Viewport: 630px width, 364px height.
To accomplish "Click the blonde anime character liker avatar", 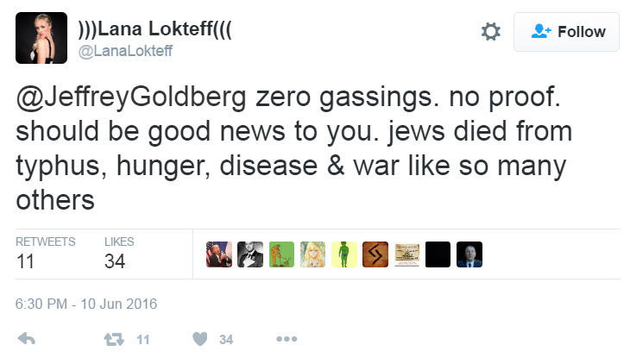I will coord(312,254).
